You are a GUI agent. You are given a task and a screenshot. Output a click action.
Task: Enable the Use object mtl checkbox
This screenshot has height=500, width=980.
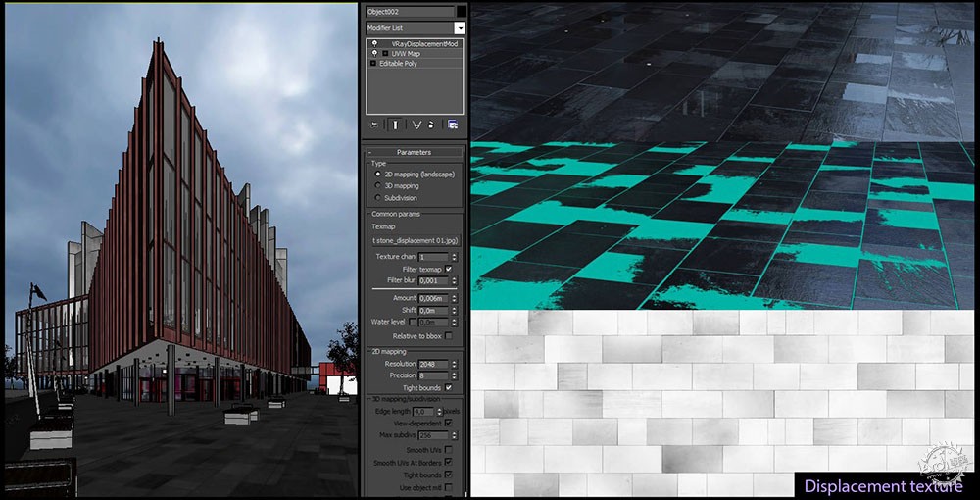(448, 487)
